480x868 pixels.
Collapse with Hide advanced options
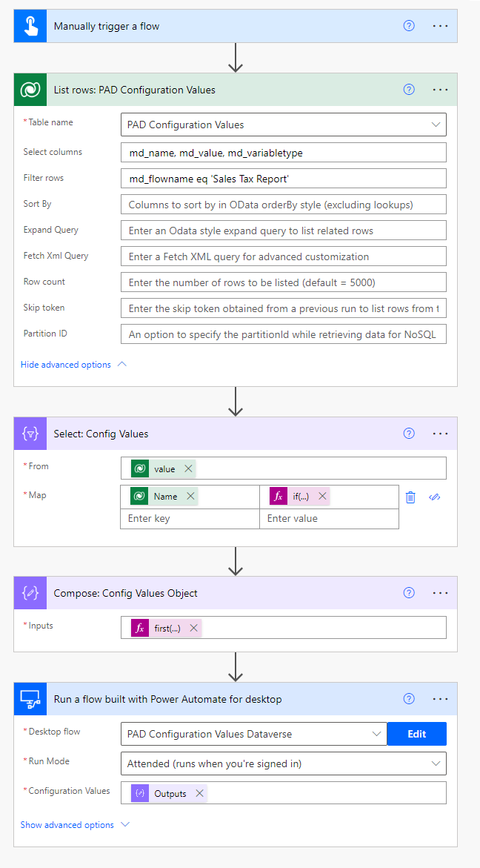[74, 365]
